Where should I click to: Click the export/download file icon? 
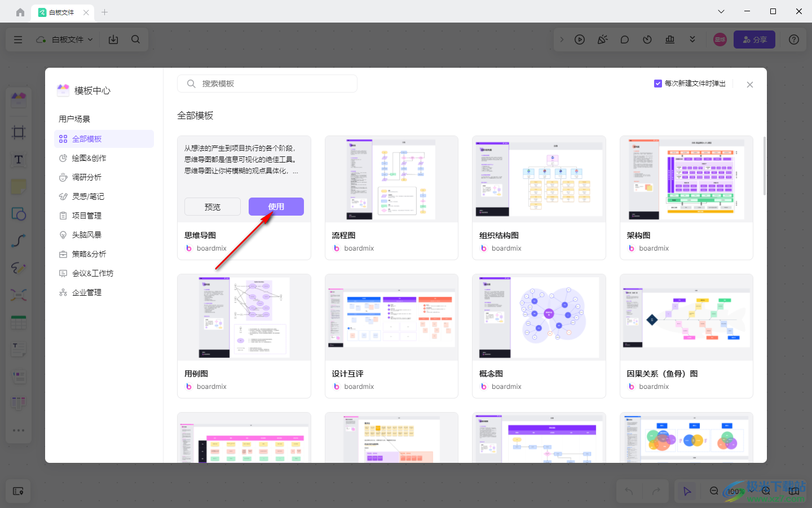click(x=113, y=40)
